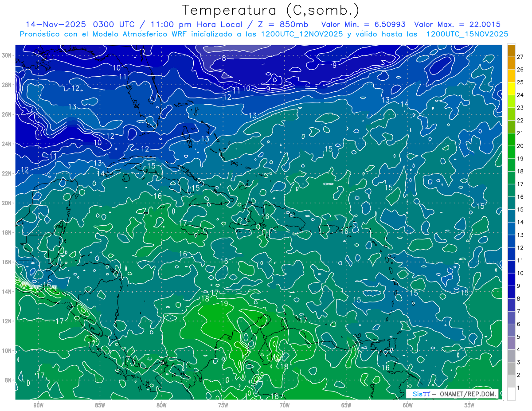Select the "Valor Min. = 6.50993" readout

pyautogui.click(x=363, y=24)
